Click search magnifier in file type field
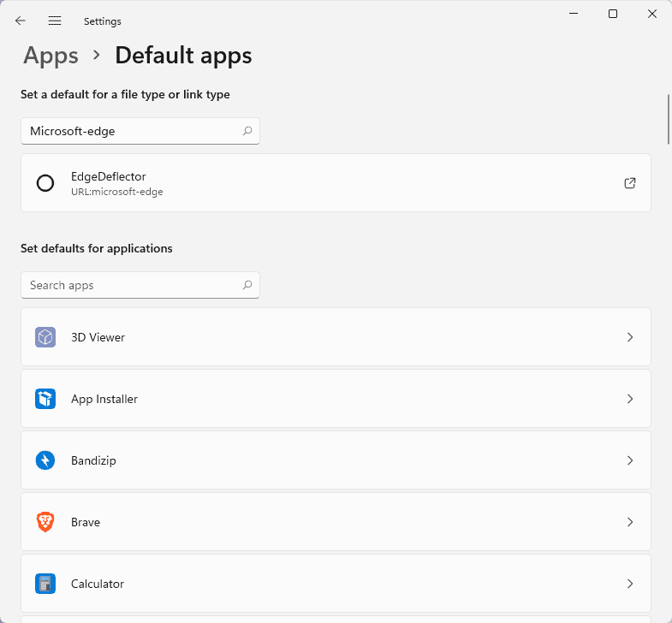 pyautogui.click(x=247, y=131)
